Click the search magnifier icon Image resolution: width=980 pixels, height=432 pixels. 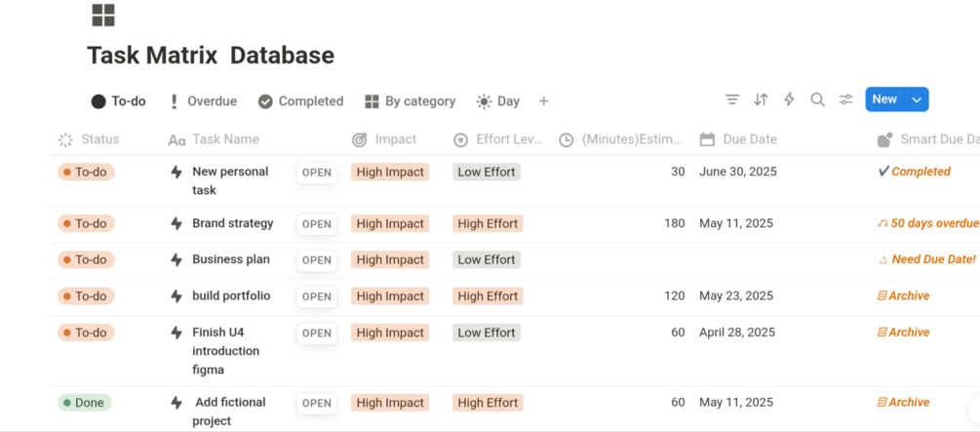click(x=817, y=99)
